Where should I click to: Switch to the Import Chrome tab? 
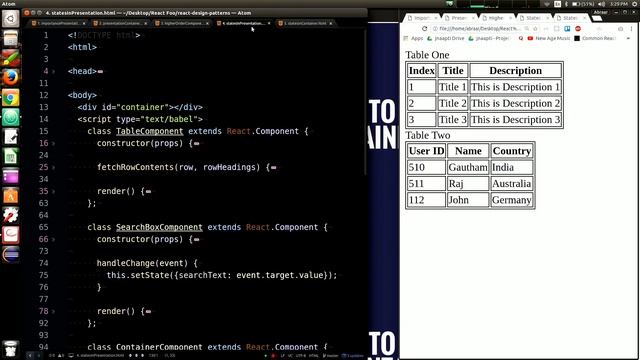(x=422, y=18)
